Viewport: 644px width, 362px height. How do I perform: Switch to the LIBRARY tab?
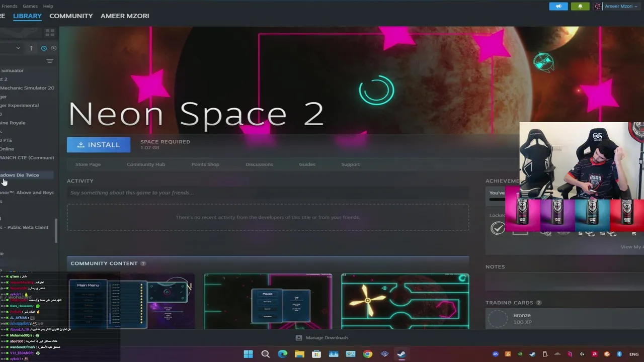(27, 16)
